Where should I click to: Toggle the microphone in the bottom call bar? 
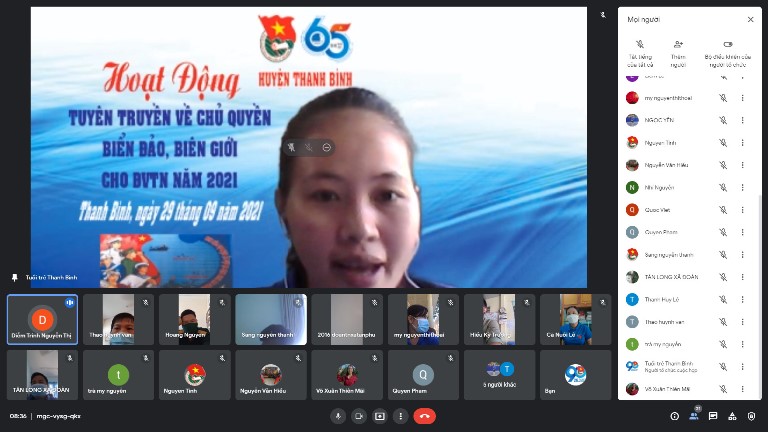tap(338, 416)
